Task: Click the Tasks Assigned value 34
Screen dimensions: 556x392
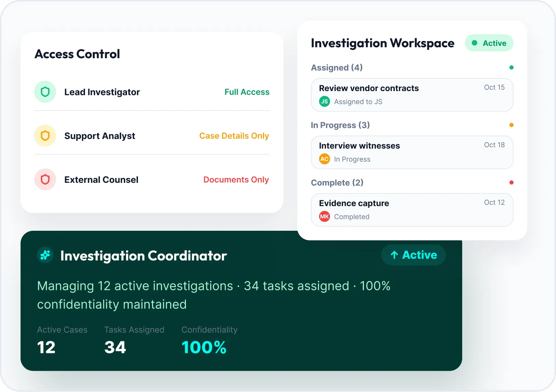Action: (x=115, y=347)
